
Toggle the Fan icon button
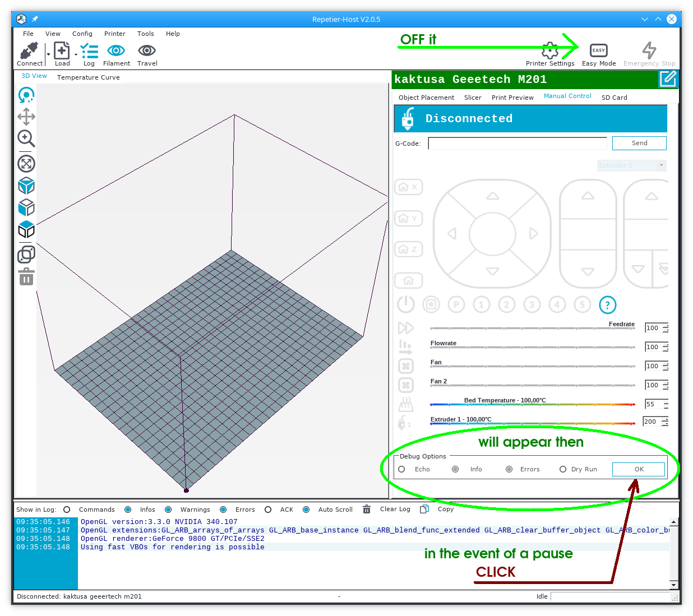pyautogui.click(x=405, y=366)
